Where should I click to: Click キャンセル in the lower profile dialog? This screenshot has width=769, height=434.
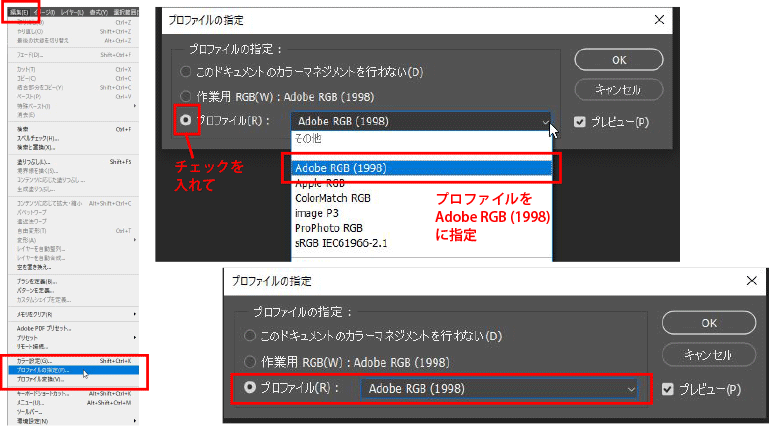[709, 355]
